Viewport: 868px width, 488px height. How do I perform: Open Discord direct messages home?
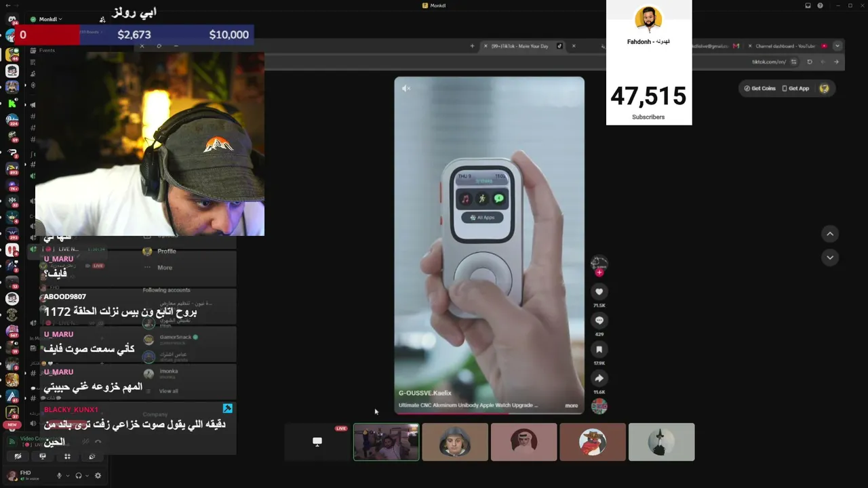point(12,19)
